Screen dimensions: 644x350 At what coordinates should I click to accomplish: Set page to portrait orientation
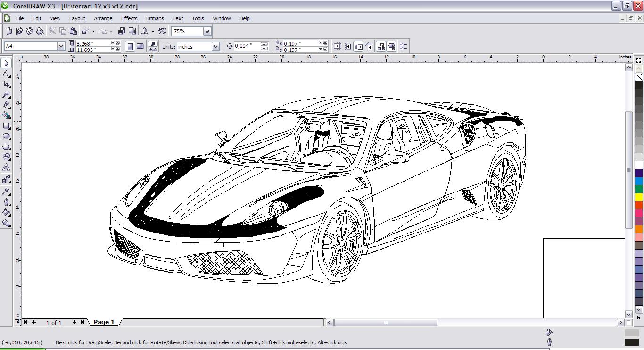[131, 46]
